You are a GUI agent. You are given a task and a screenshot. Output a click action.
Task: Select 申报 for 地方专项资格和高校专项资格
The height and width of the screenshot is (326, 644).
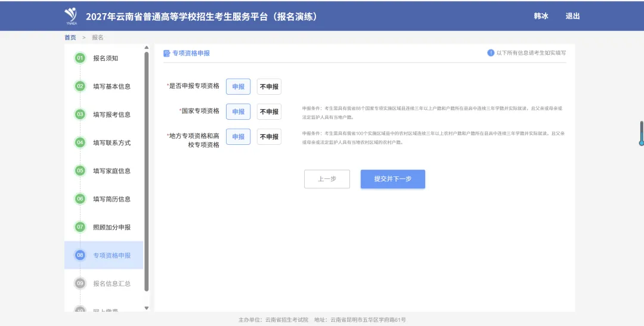[238, 136]
